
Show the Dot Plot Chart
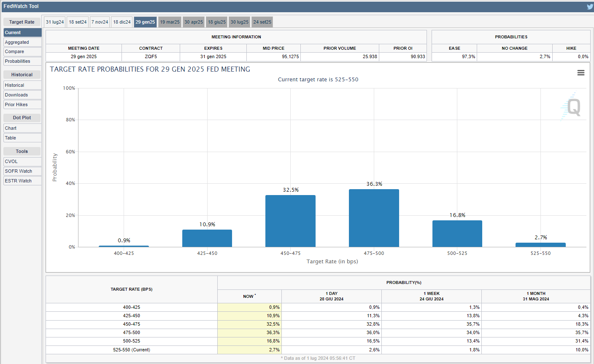coord(22,128)
